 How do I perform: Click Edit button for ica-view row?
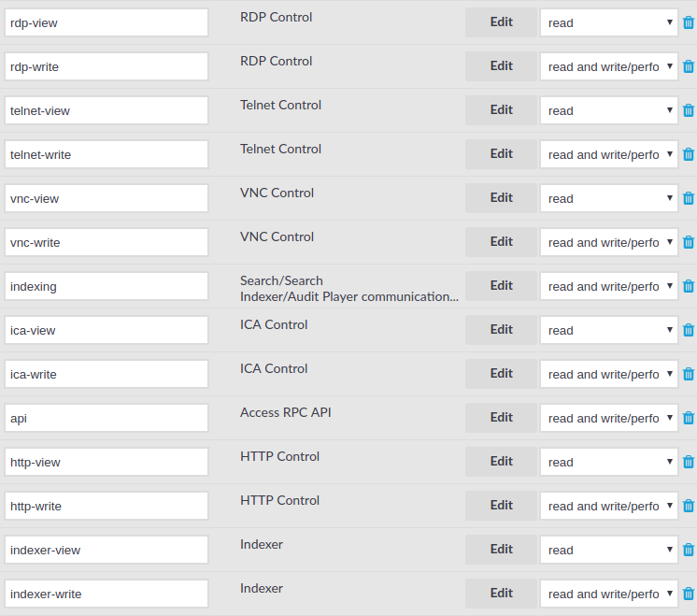(x=501, y=330)
